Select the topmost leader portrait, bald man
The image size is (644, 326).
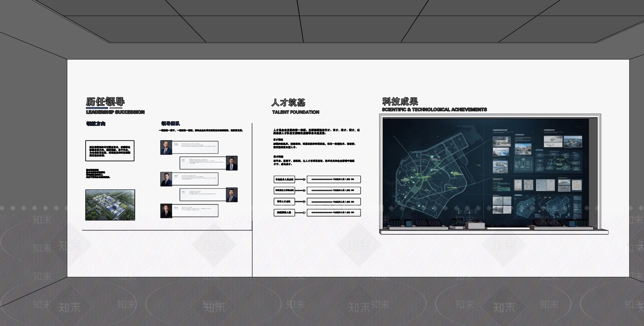tap(166, 147)
